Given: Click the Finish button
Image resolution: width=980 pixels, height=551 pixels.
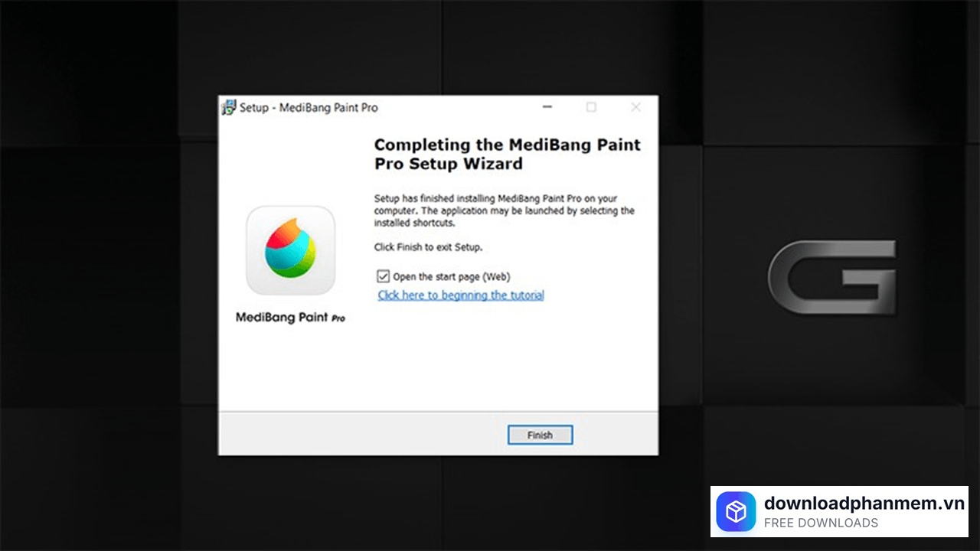Looking at the screenshot, I should tap(540, 435).
